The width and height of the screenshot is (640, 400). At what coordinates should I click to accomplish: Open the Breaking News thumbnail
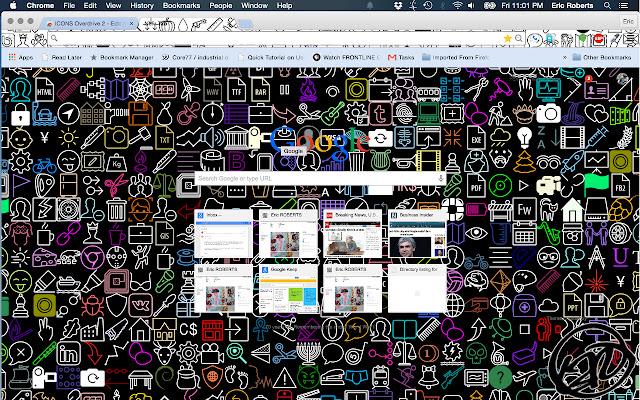click(x=353, y=234)
